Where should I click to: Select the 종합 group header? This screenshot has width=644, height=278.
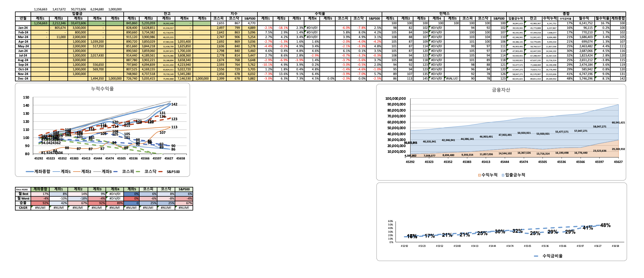tap(566, 14)
